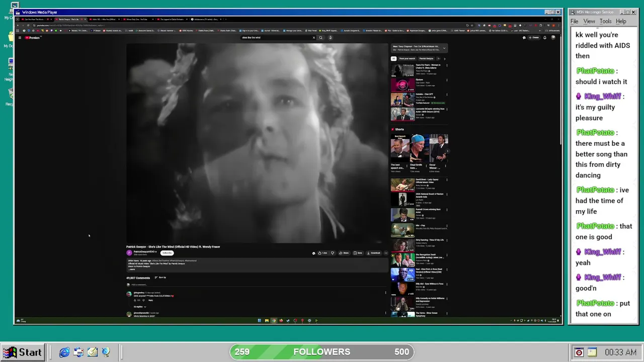
Task: Open options for Tears For Fears suggestion
Action: click(x=446, y=65)
